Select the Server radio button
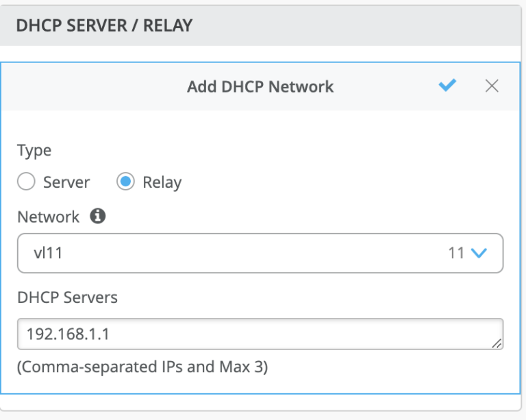This screenshot has height=420, width=526. coord(26,182)
